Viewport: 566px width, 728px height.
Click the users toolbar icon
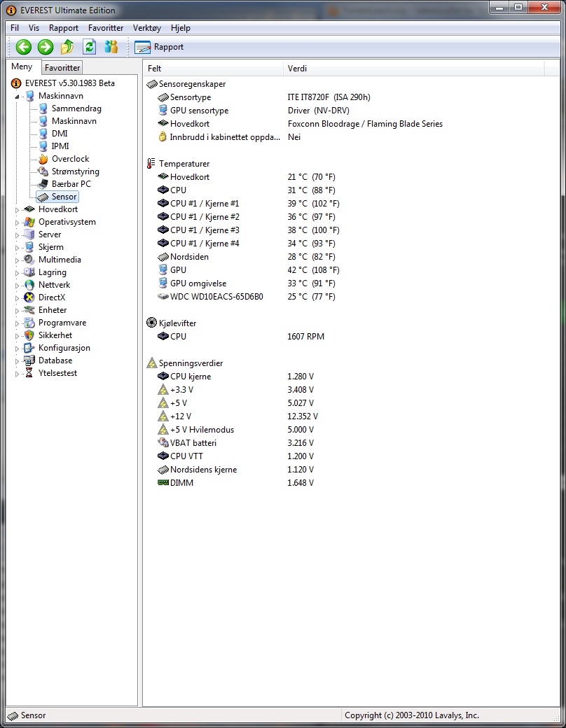111,47
